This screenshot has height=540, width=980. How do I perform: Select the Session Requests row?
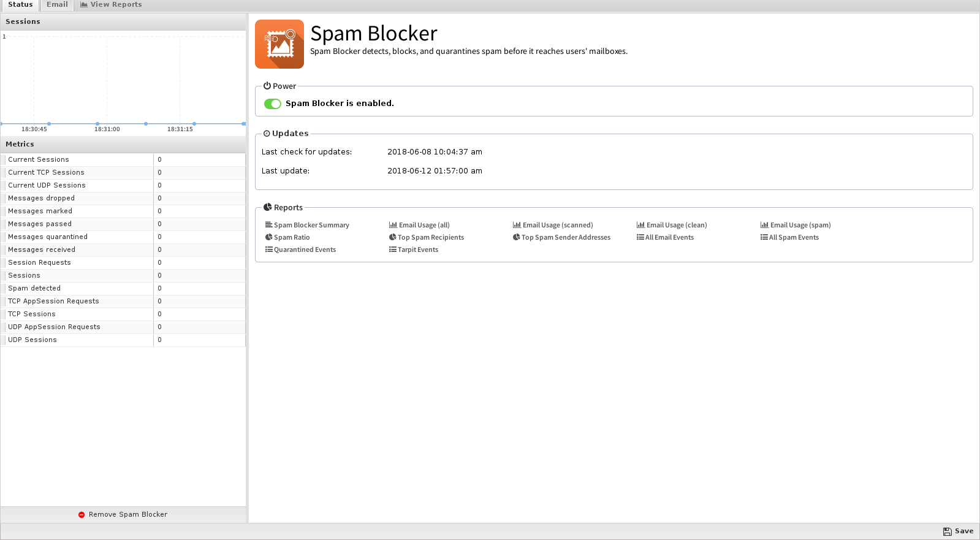123,262
